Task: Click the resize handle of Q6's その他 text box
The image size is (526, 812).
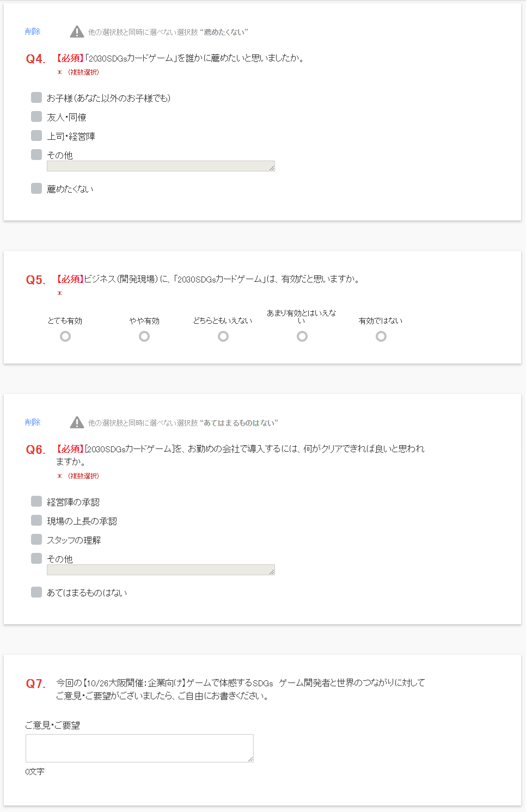Action: (272, 571)
